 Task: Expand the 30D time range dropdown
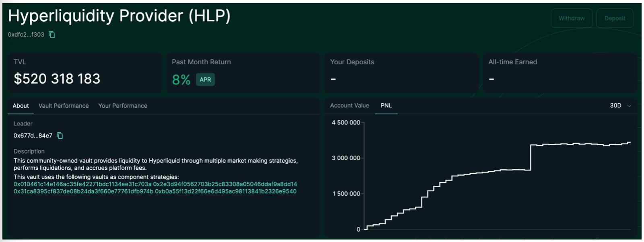[x=620, y=105]
